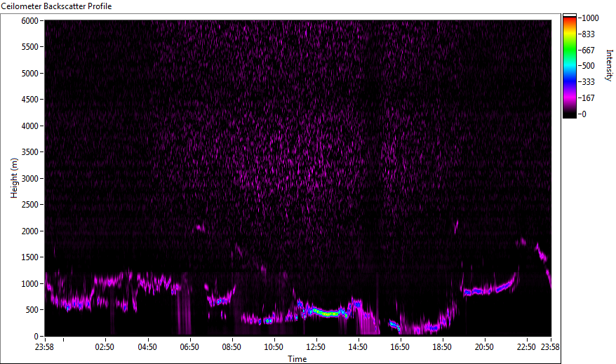Select the 0 intensity scale label
The image size is (616, 364).
click(584, 114)
